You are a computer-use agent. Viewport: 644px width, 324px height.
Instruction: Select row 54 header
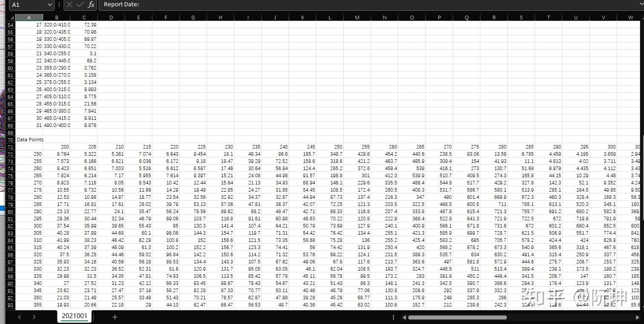pos(10,25)
